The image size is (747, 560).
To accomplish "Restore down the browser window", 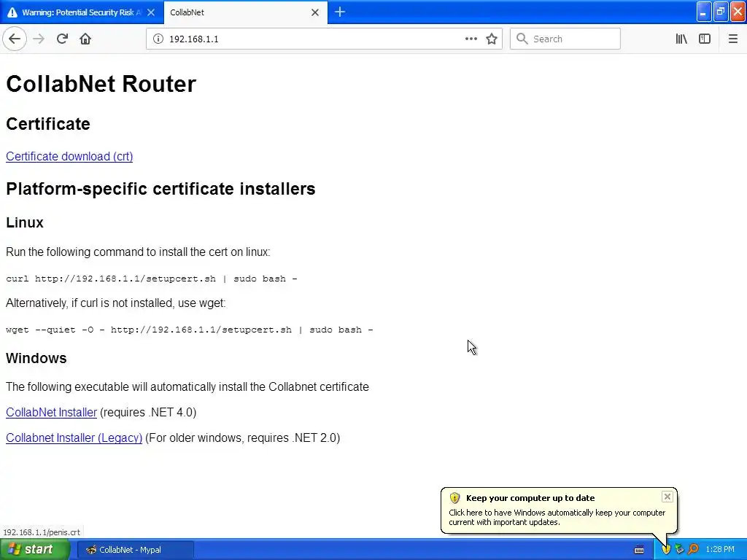I will coord(721,12).
